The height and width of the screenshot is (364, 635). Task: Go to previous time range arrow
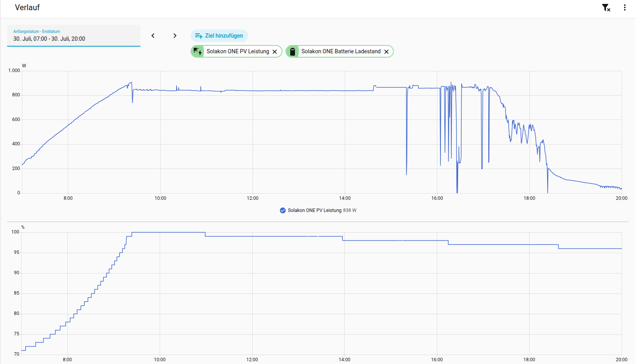(153, 36)
